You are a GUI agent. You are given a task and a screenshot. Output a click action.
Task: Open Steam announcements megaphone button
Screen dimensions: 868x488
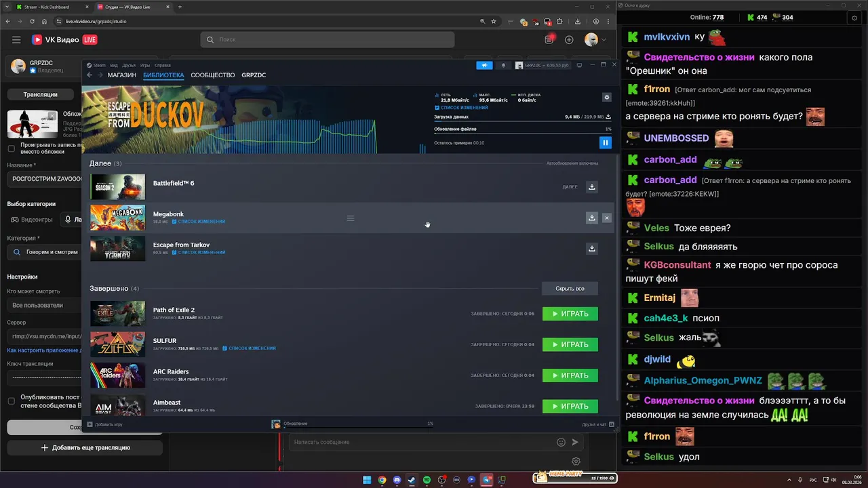click(484, 65)
